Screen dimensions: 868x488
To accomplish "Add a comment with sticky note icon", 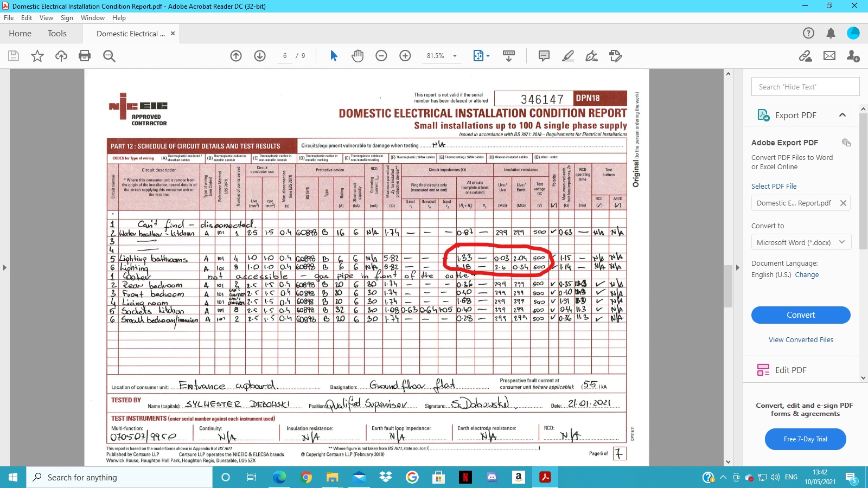I will [544, 56].
